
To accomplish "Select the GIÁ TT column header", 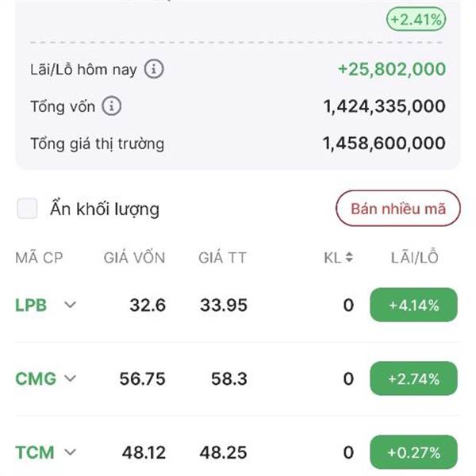I will point(222,258).
